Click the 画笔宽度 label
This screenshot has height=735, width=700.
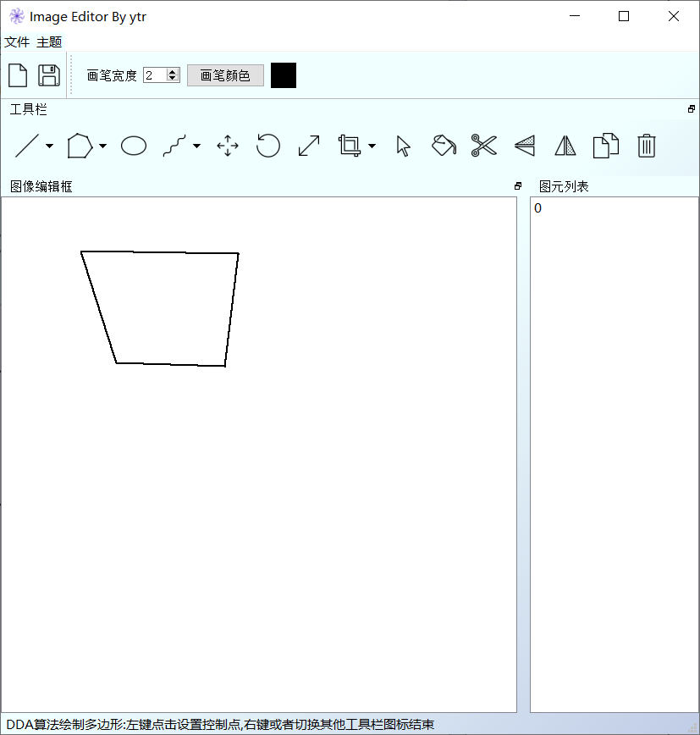112,75
